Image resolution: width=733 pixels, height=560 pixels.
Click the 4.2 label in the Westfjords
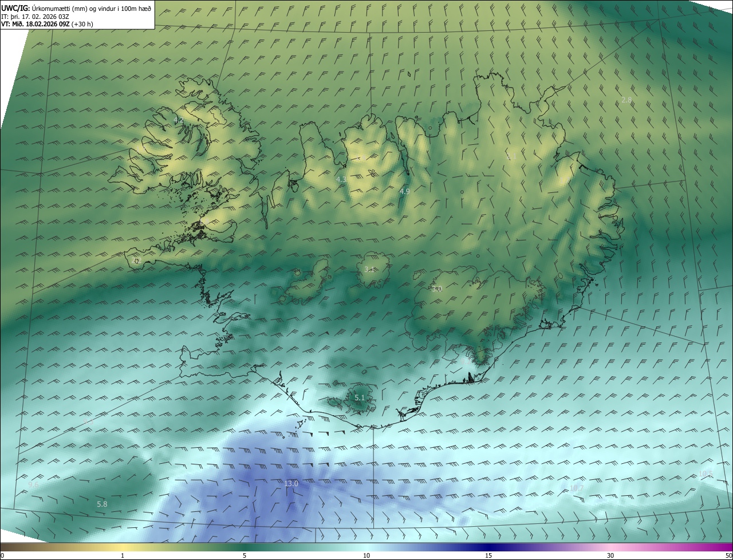[178, 120]
